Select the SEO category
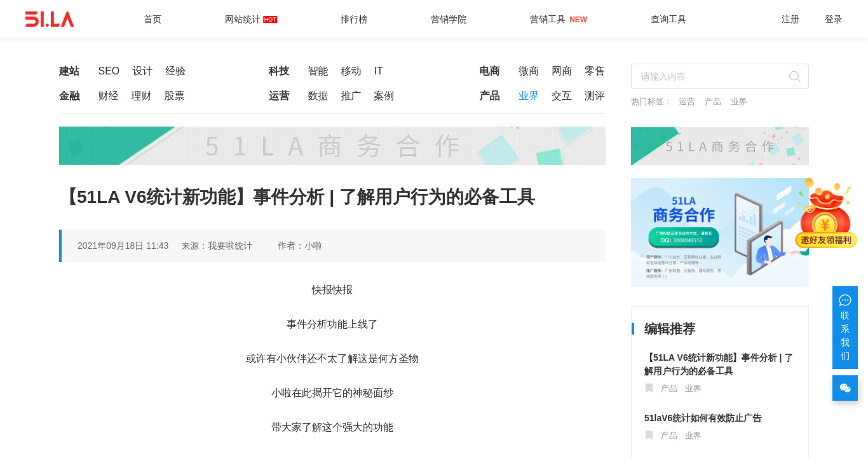 click(109, 71)
